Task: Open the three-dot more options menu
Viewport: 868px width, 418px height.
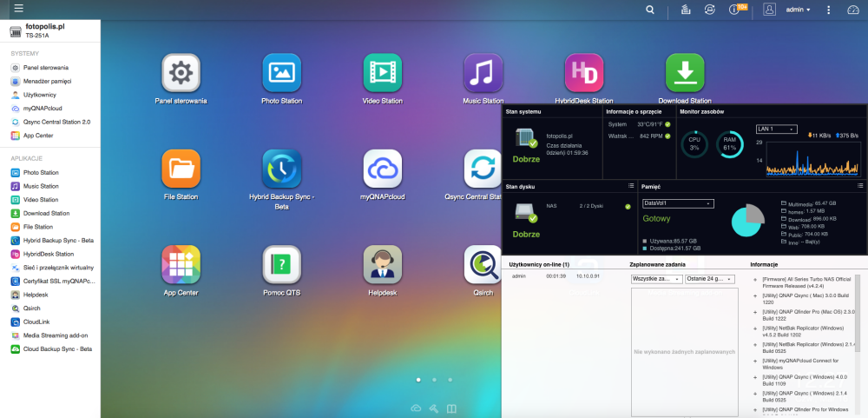Action: coord(828,10)
